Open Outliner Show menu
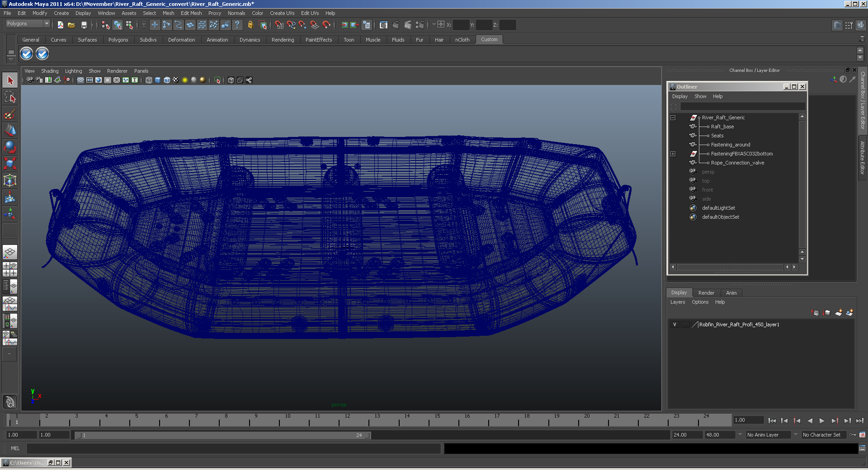The width and height of the screenshot is (868, 470). click(x=700, y=96)
